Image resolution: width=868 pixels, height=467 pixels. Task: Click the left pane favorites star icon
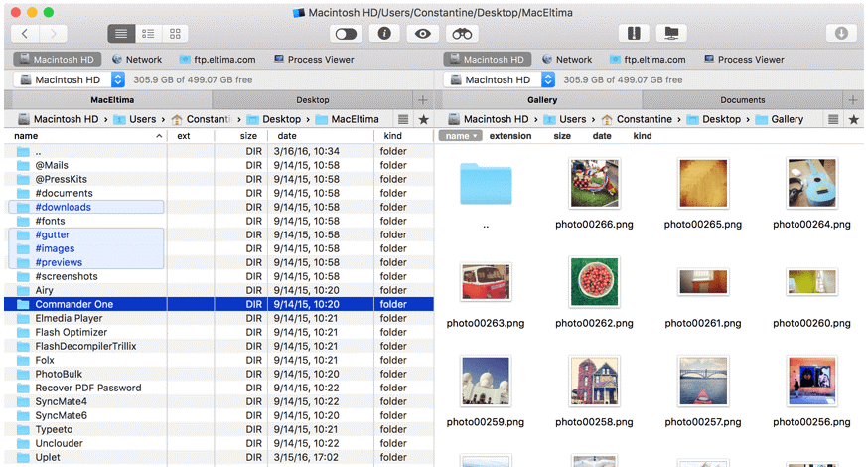click(423, 119)
